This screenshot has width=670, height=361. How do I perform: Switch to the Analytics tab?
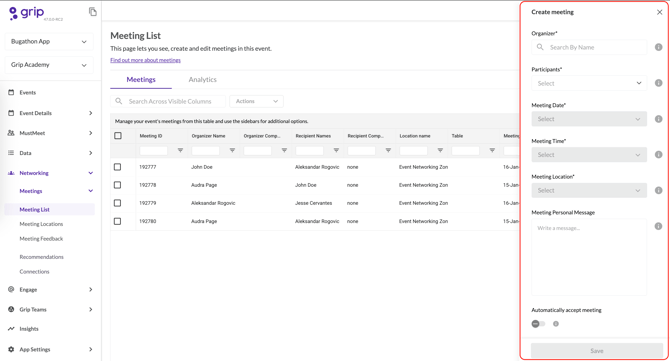[203, 79]
